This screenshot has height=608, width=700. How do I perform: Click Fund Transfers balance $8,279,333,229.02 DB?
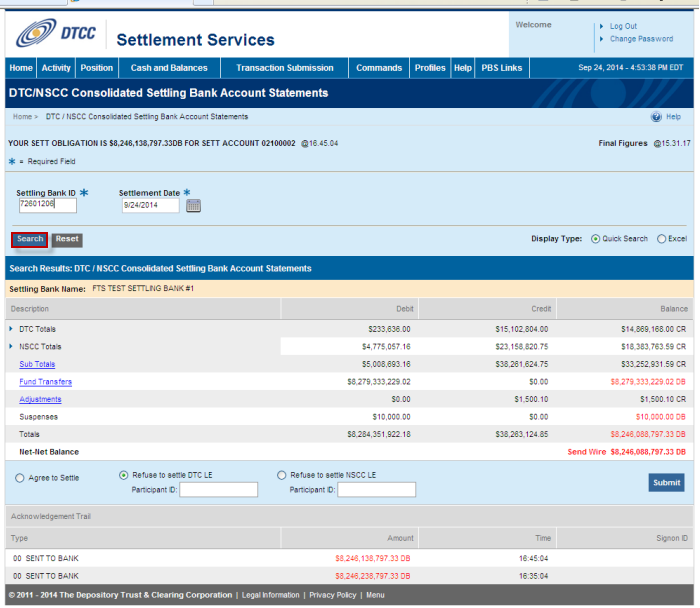pyautogui.click(x=648, y=382)
